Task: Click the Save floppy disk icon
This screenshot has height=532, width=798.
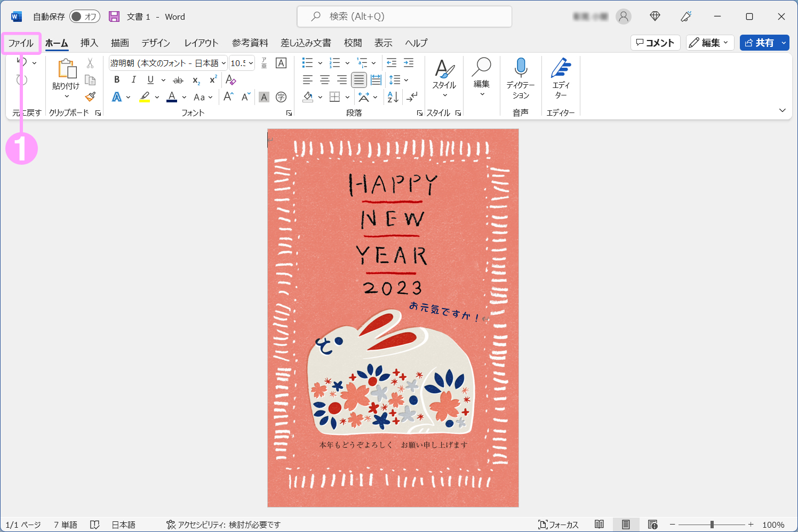Action: coord(114,17)
